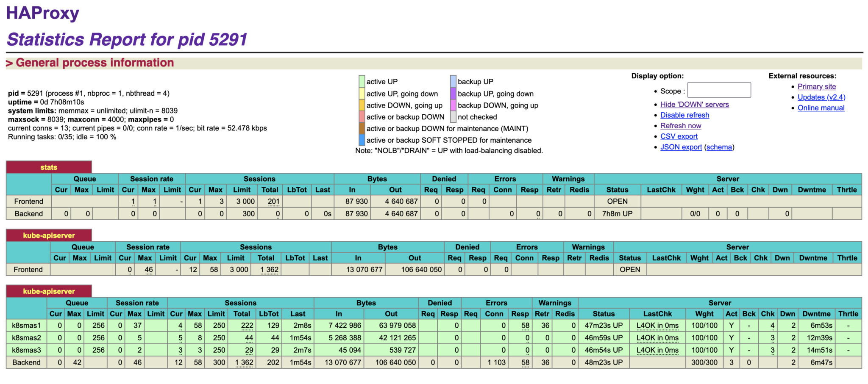
Task: Click the 'active UP' green legend swatch
Action: [362, 81]
